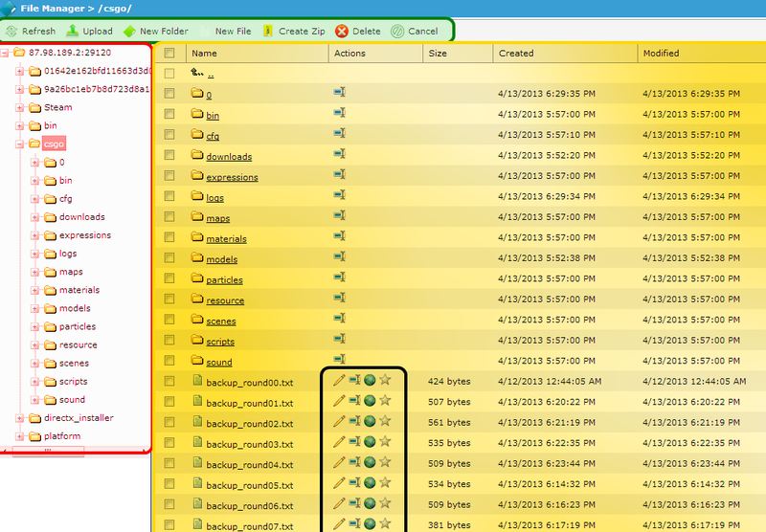
Task: Check the box for the resource folder row
Action: pos(169,299)
